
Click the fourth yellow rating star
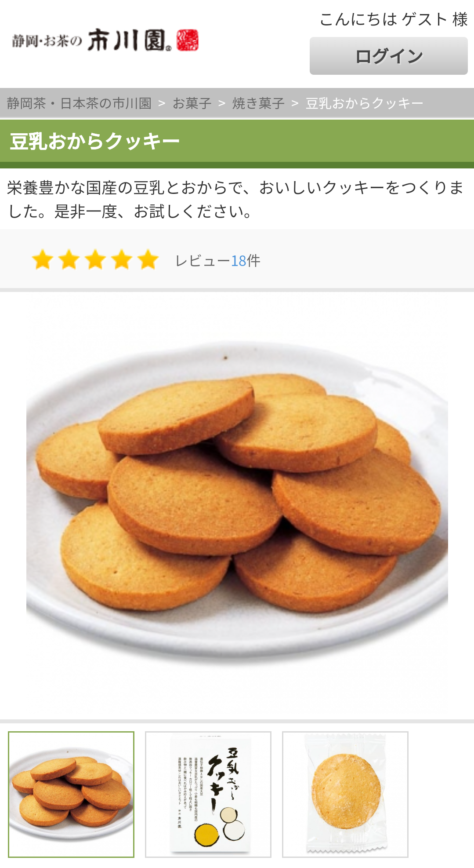tap(122, 260)
